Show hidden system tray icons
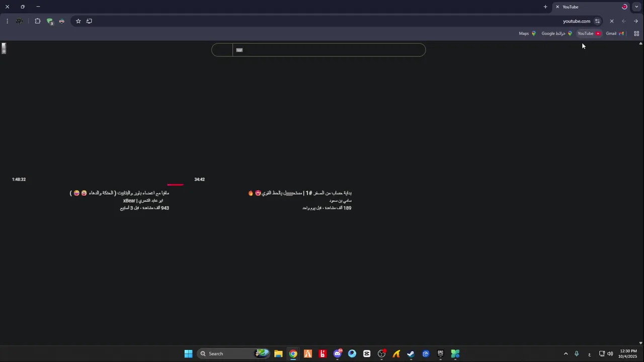 (566, 353)
